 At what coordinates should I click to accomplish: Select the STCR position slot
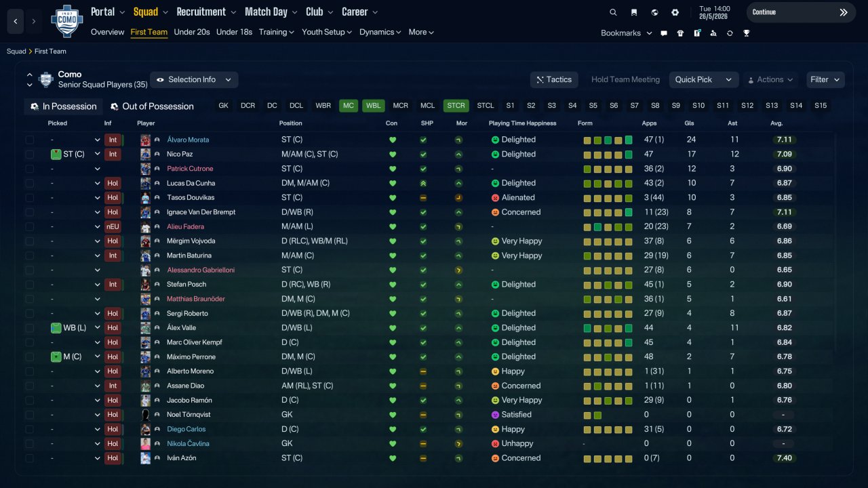click(x=456, y=106)
